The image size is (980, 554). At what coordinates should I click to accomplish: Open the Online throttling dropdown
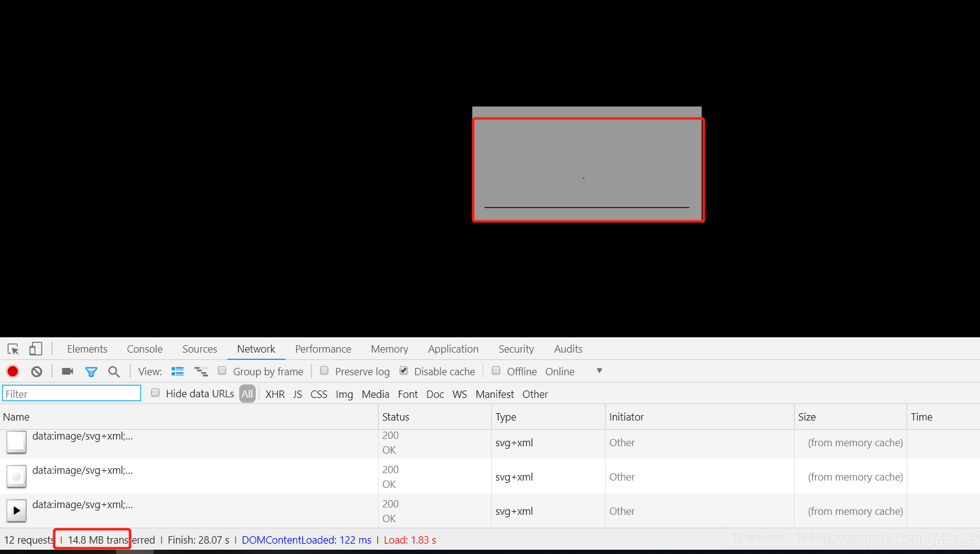tap(574, 372)
